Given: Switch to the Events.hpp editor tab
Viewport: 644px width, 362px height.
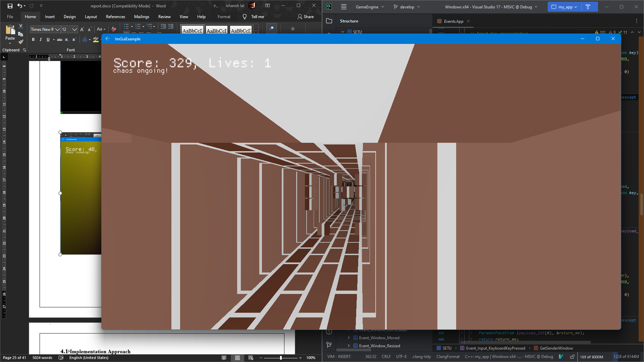Looking at the screenshot, I should 453,21.
